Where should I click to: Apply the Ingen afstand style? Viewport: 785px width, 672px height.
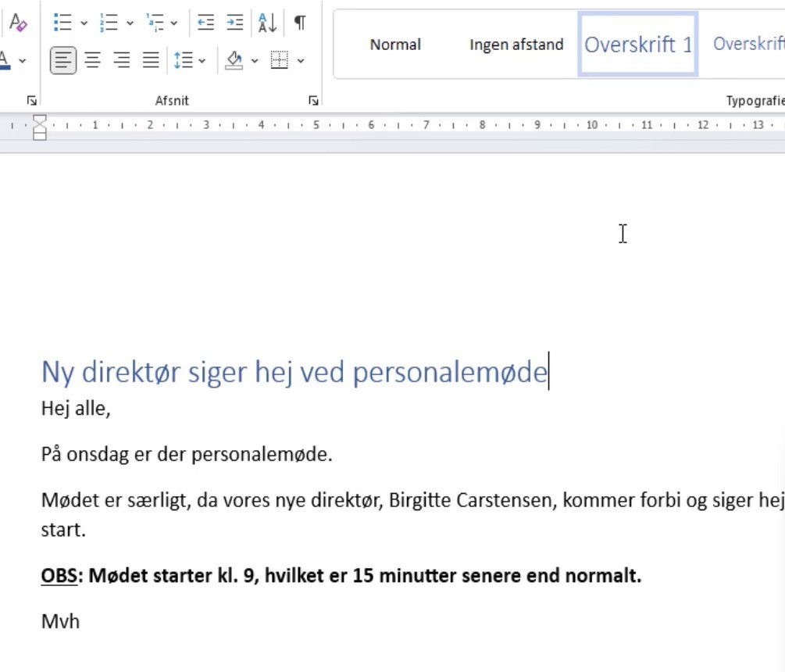point(516,45)
